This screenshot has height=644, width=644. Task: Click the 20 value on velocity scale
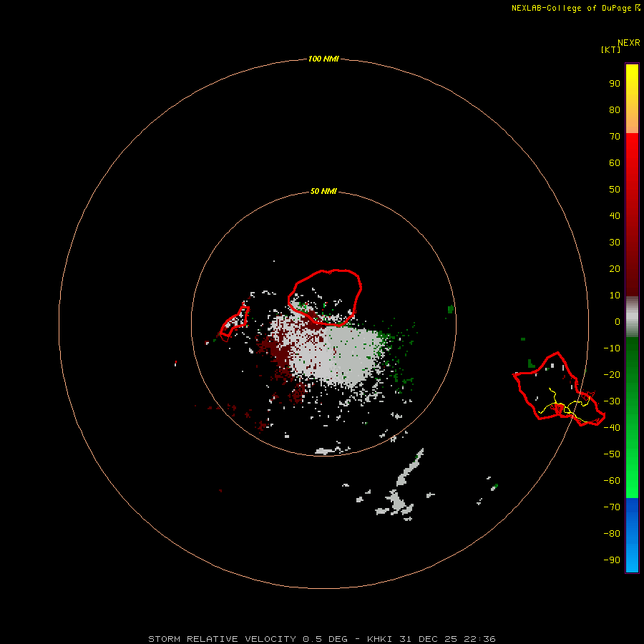(x=615, y=268)
